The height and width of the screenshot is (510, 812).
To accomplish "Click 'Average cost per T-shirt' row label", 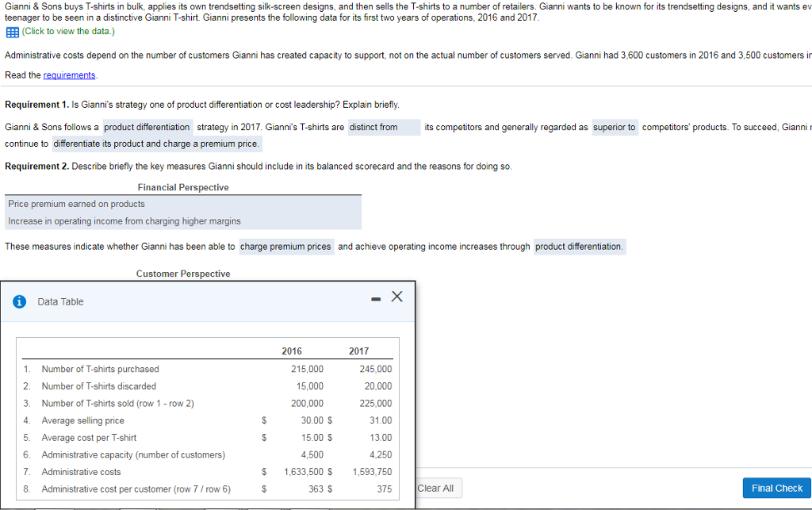I will point(89,438).
